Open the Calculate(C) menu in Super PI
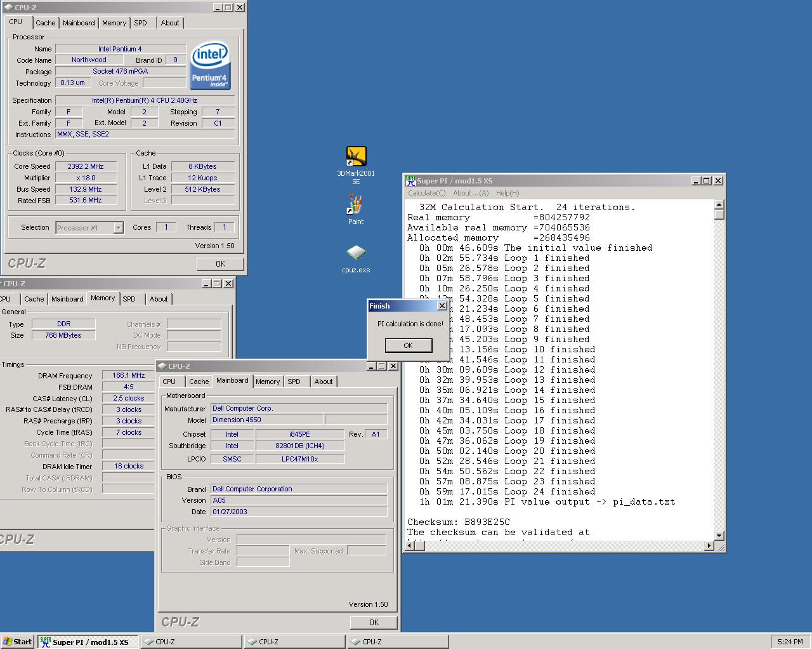Image resolution: width=812 pixels, height=650 pixels. tap(427, 193)
